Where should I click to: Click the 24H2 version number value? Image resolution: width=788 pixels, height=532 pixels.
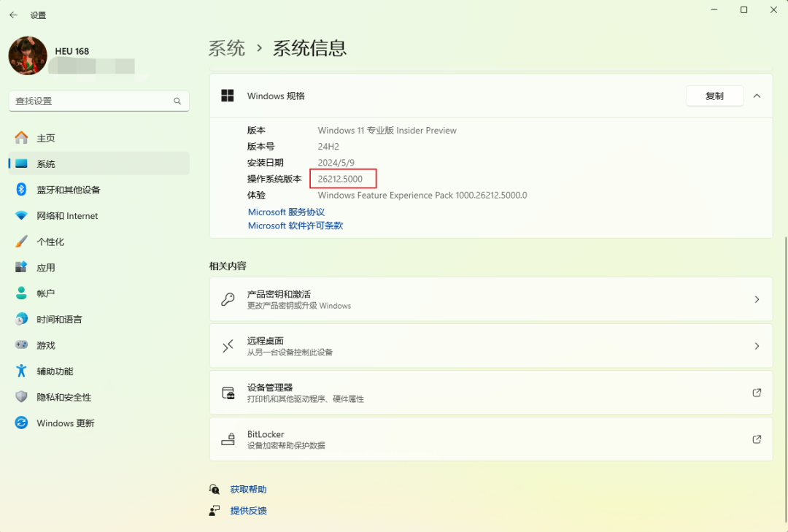coord(328,147)
